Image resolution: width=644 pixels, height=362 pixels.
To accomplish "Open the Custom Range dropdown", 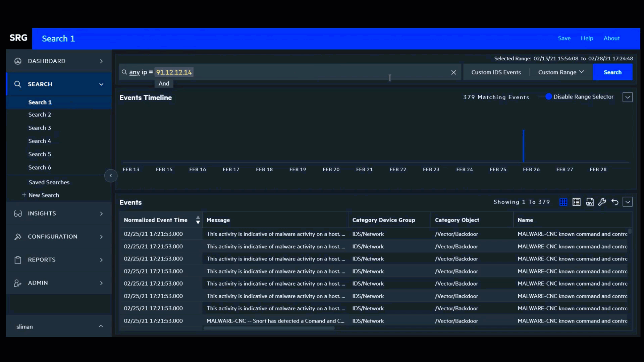I will point(561,72).
